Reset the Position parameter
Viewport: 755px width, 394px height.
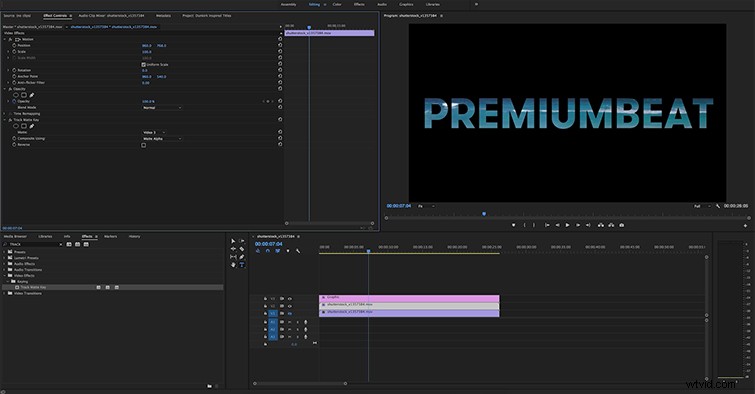(x=280, y=45)
